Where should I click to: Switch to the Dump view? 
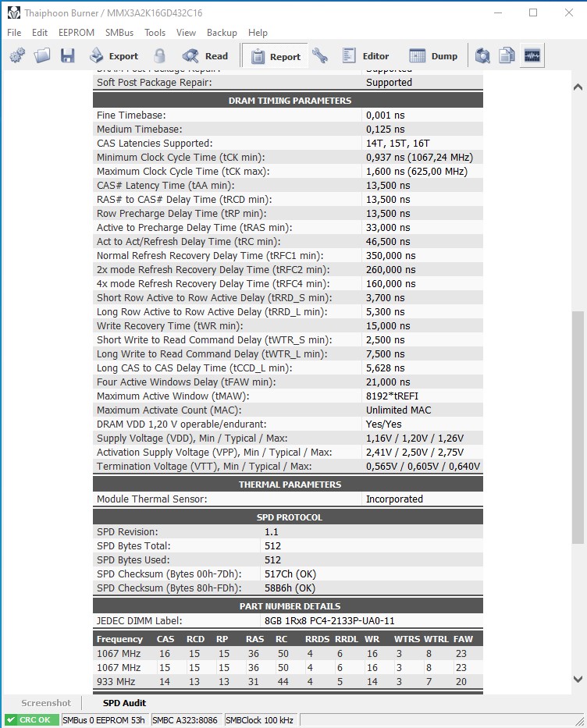(433, 56)
